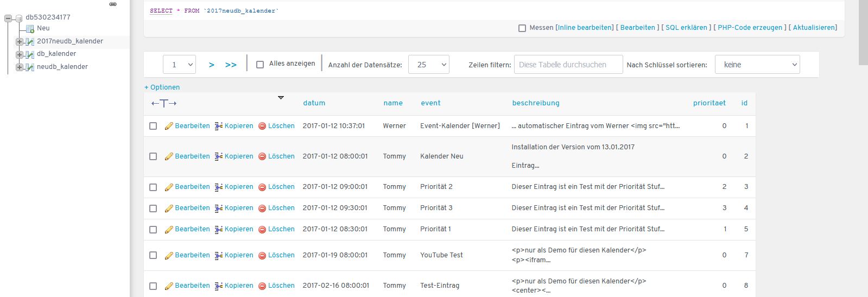Image resolution: width=868 pixels, height=297 pixels.
Task: Open the Nach Schlüssel sortieren dropdown
Action: [757, 65]
